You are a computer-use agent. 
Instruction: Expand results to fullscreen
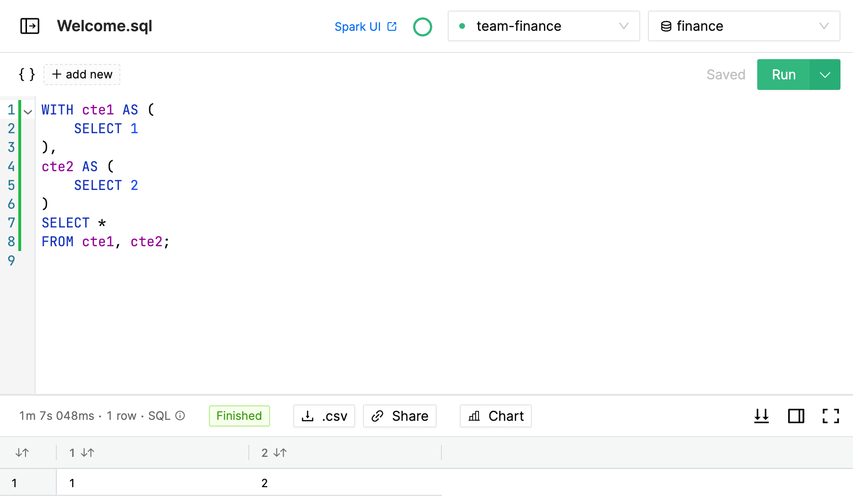pyautogui.click(x=831, y=416)
